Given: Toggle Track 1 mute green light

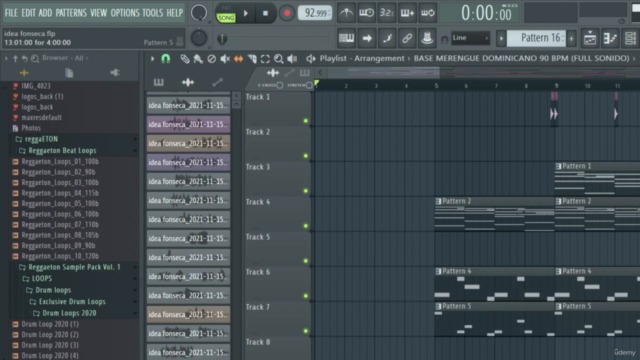Looking at the screenshot, I should [306, 121].
